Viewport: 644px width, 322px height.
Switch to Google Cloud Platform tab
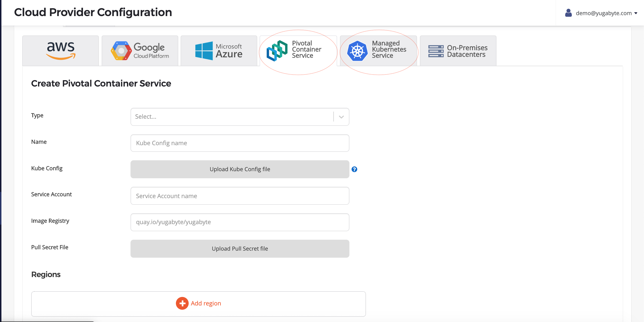click(140, 51)
